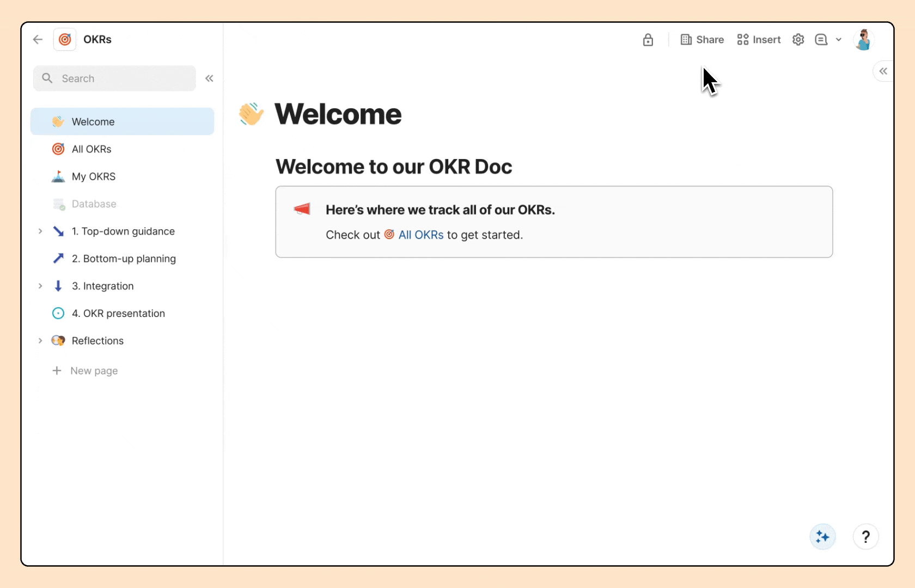
Task: Open the All OKRs page
Action: (123, 149)
